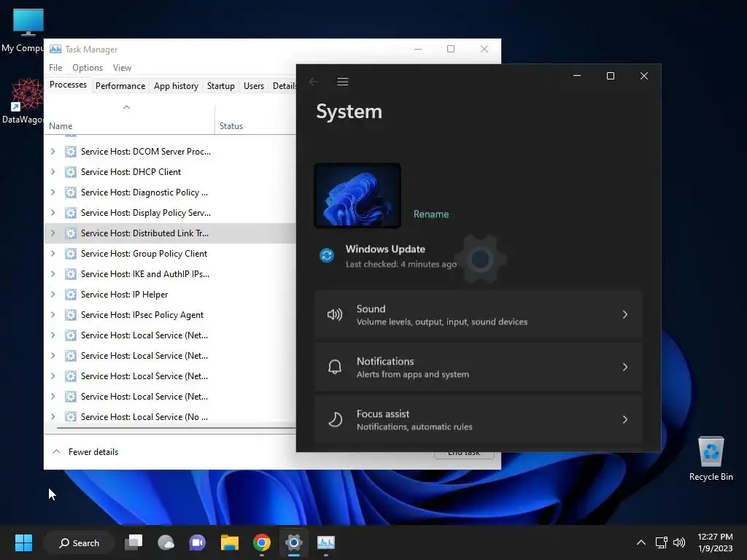747x560 pixels.
Task: Switch to the App history tab
Action: point(176,86)
